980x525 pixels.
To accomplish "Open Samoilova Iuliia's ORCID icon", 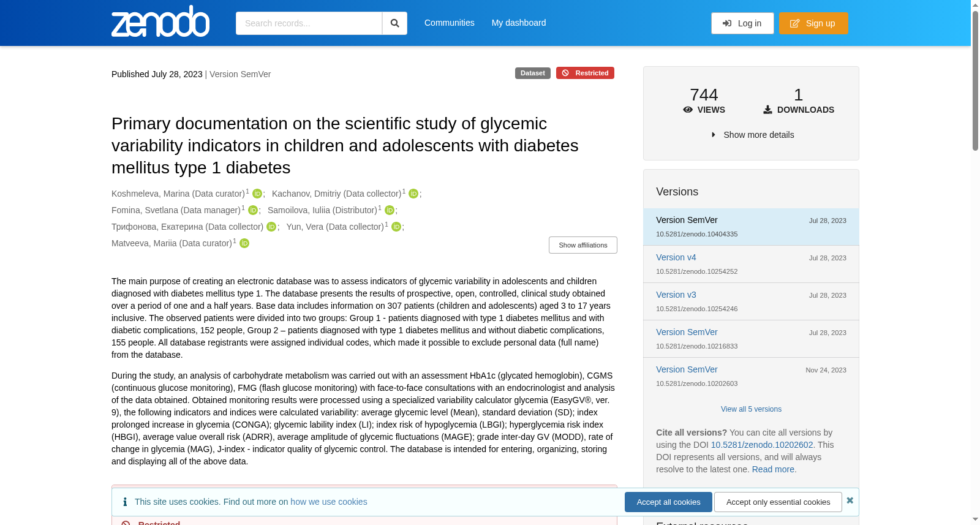I will 390,210.
